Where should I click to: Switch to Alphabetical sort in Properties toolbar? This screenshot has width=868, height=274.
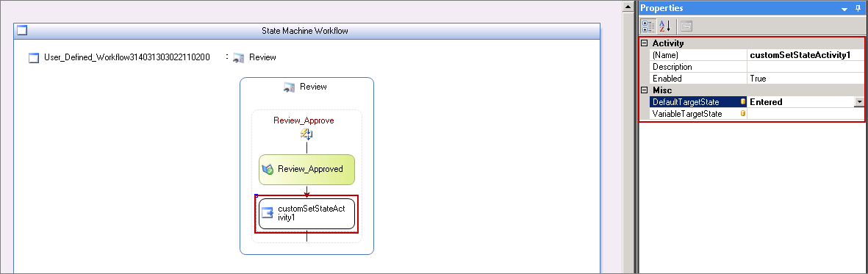pyautogui.click(x=665, y=26)
